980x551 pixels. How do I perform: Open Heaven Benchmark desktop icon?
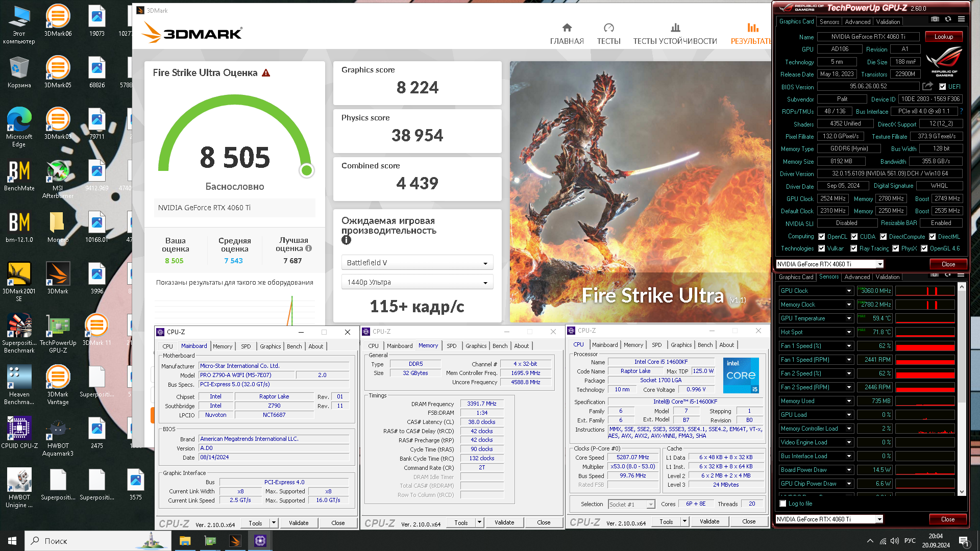click(19, 385)
